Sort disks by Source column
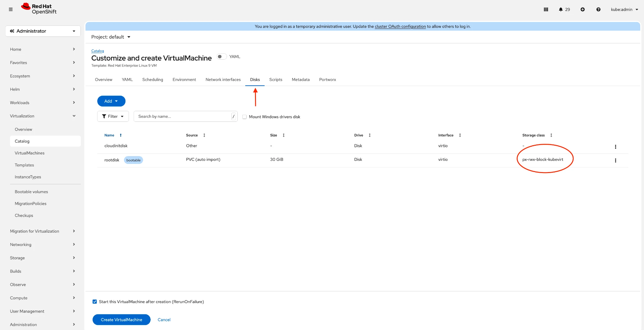This screenshot has width=644, height=330. click(x=196, y=135)
